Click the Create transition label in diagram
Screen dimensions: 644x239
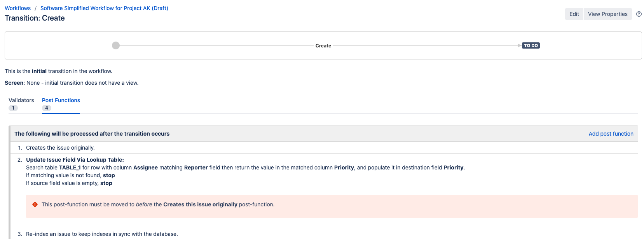coord(323,46)
